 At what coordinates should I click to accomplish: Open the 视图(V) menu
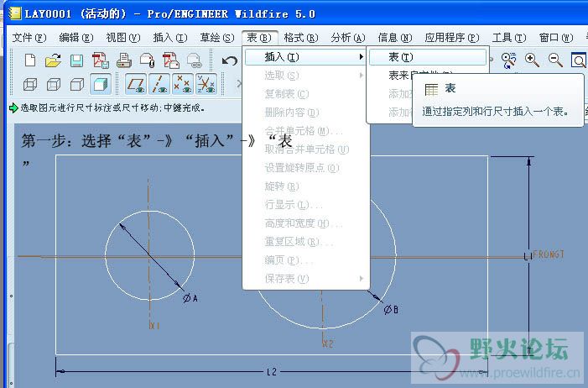point(123,38)
